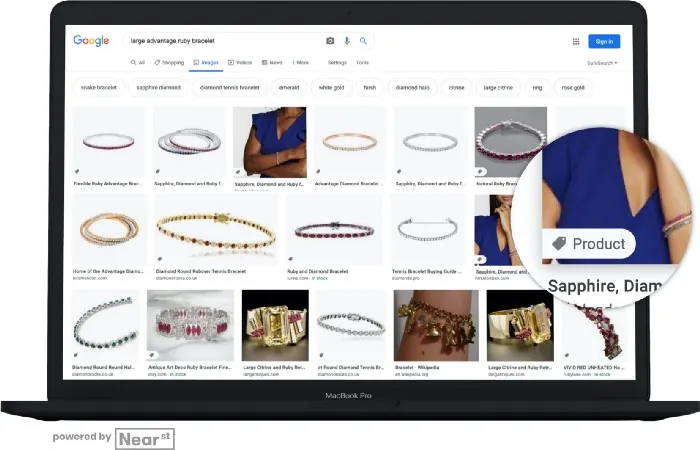Filter by diamond halo chip
This screenshot has height=450, width=700.
click(x=412, y=88)
